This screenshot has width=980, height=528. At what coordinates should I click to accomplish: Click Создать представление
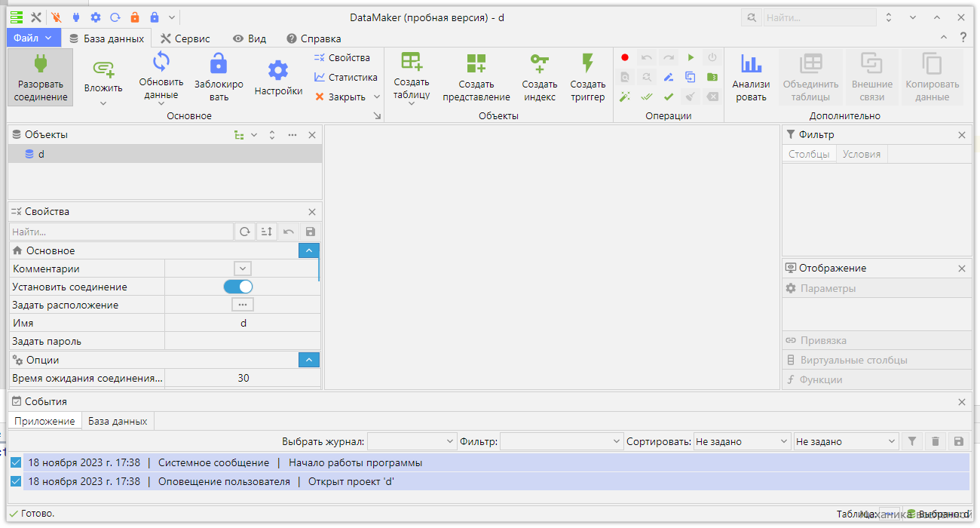pos(476,78)
